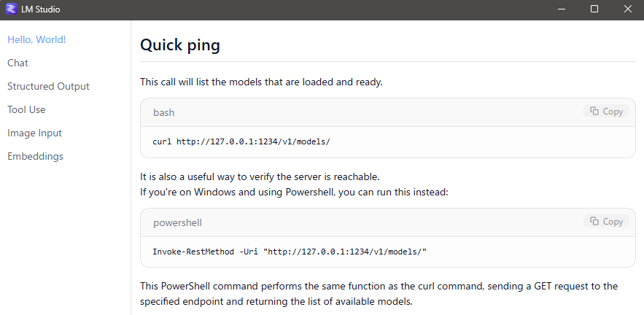644x315 pixels.
Task: Copy the bash curl command
Action: 606,112
